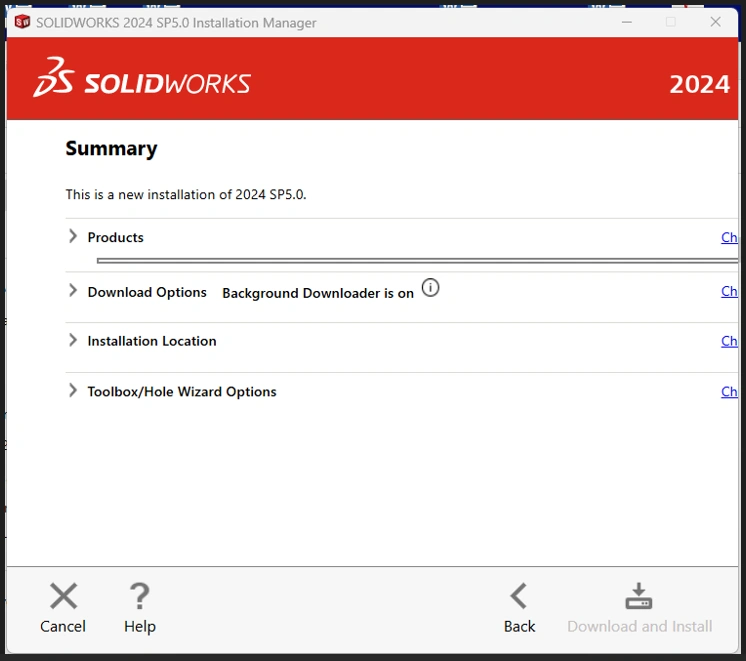Click the SOLIDWORKS title bar app icon
Screen dimensions: 746x661
[22, 22]
